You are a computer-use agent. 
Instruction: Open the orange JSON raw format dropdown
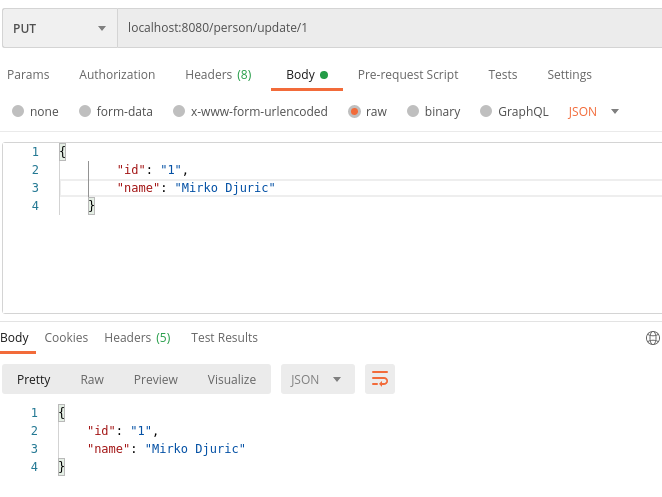pos(593,111)
